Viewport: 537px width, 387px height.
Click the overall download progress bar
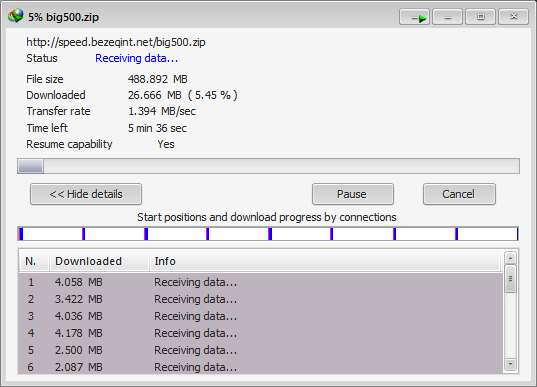click(268, 166)
